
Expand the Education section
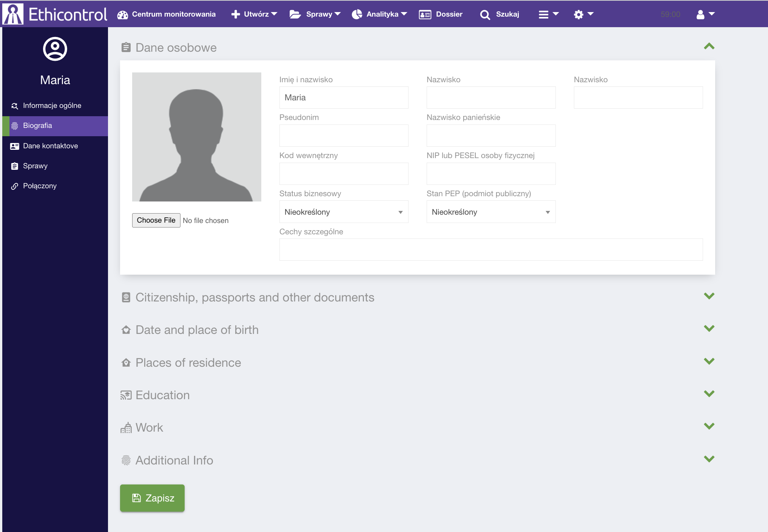pyautogui.click(x=709, y=394)
